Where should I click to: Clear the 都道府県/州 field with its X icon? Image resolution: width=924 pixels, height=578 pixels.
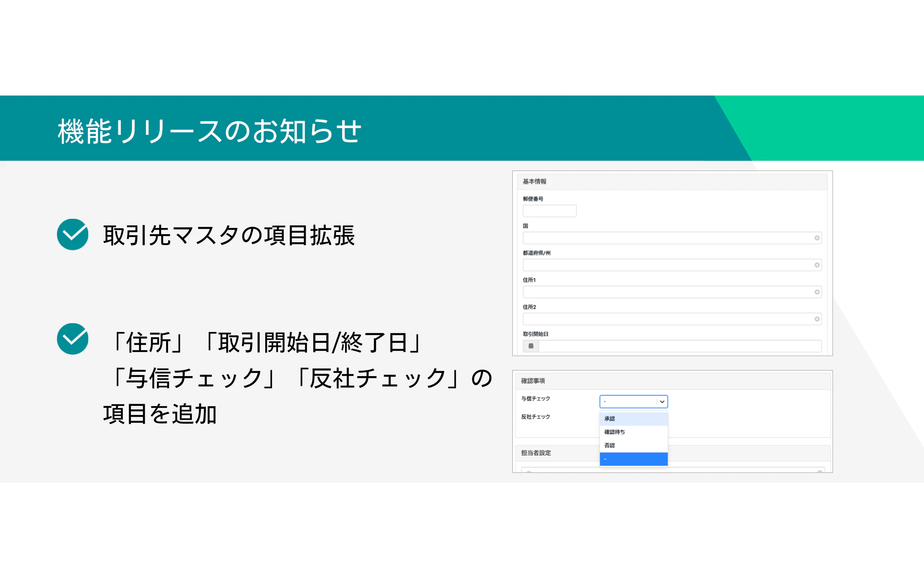coord(816,265)
